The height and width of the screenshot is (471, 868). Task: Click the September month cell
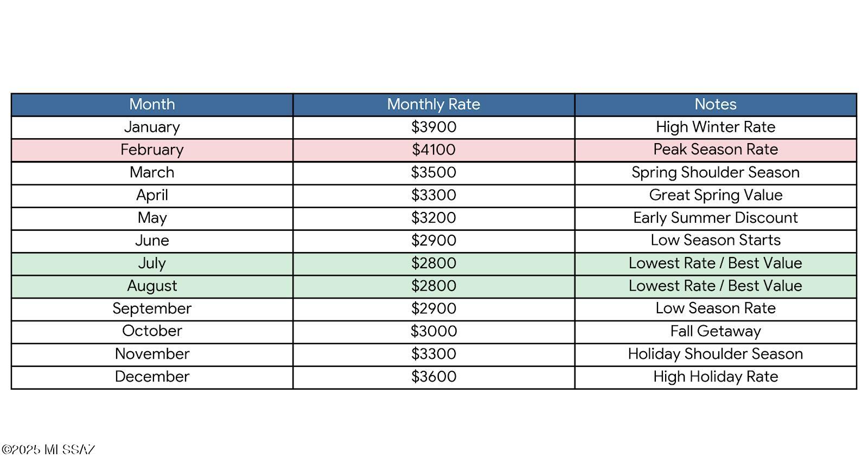(x=152, y=309)
